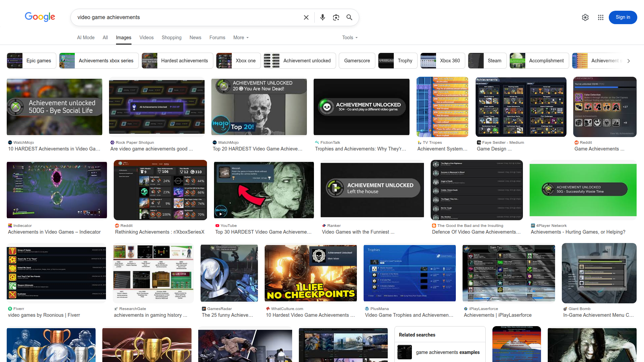Viewport: 644px width, 362px height.
Task: Select Steam filter chip
Action: pos(487,61)
